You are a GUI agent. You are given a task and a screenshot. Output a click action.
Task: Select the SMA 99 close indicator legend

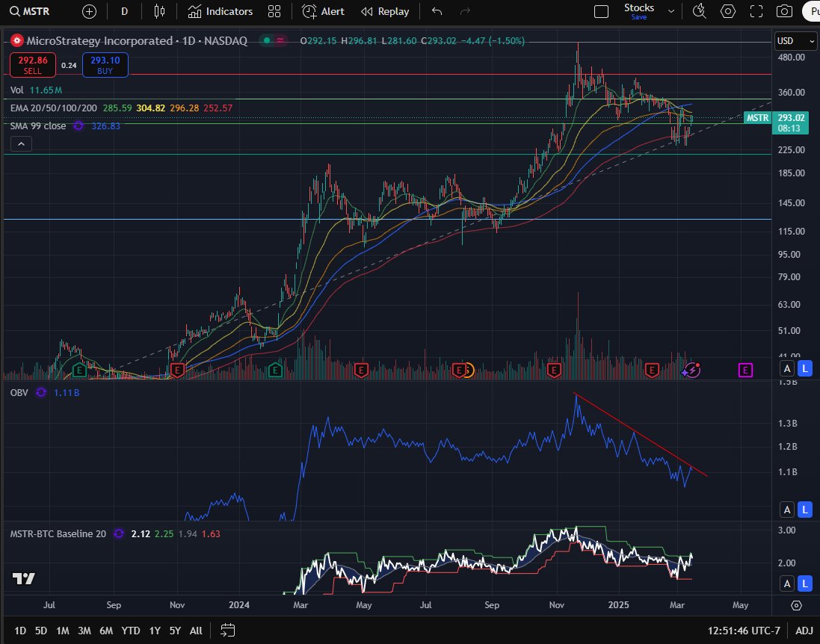[38, 126]
